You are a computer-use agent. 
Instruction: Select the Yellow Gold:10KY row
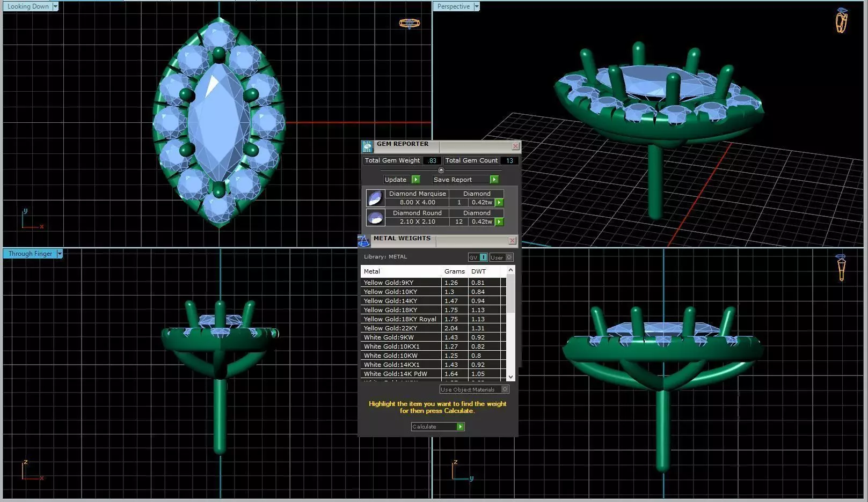click(x=433, y=292)
